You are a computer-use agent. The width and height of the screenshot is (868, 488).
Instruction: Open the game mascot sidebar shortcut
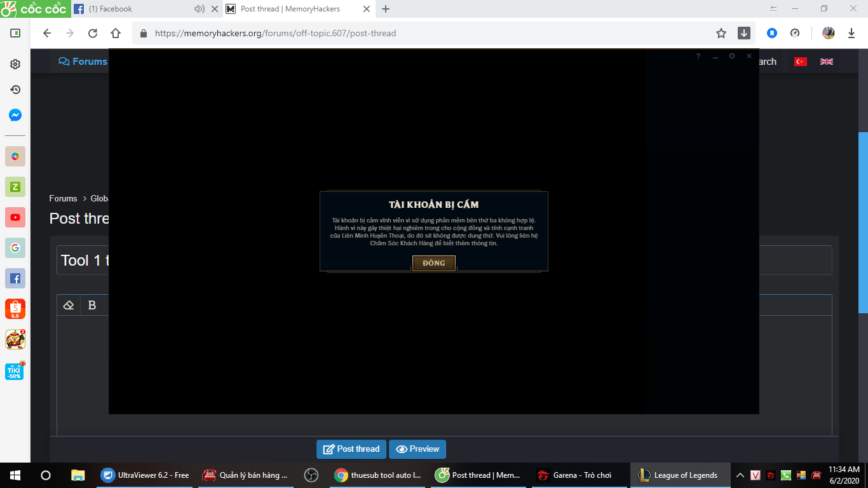tap(15, 339)
